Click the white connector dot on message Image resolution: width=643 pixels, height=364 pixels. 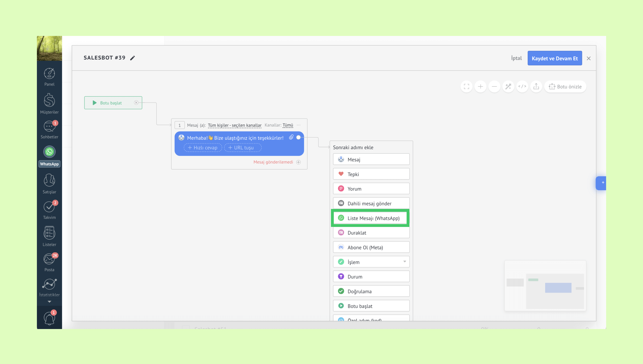(298, 138)
